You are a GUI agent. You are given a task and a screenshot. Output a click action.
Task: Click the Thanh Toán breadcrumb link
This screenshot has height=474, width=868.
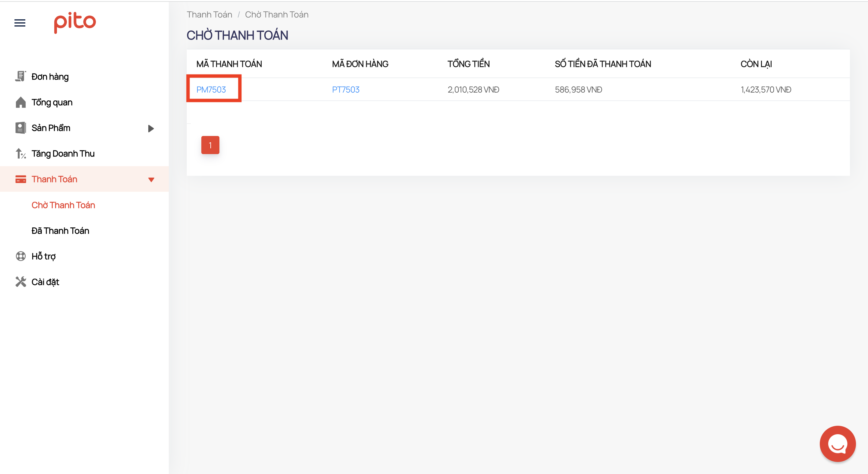(209, 14)
